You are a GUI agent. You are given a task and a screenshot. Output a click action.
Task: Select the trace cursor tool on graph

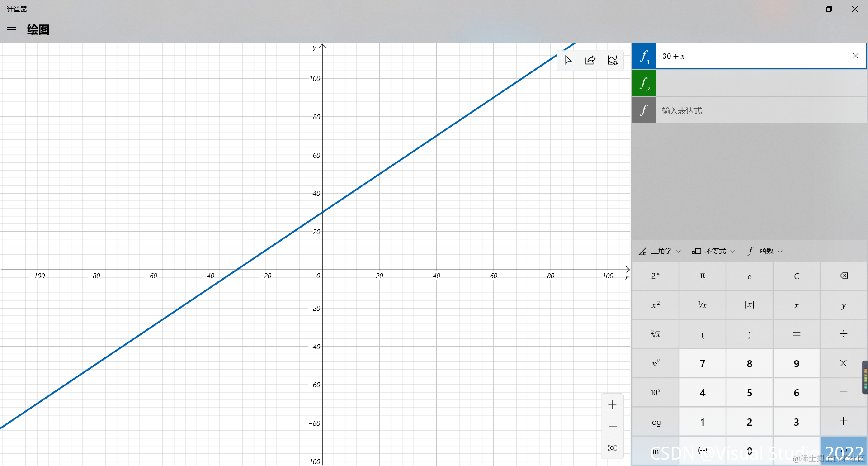click(568, 60)
